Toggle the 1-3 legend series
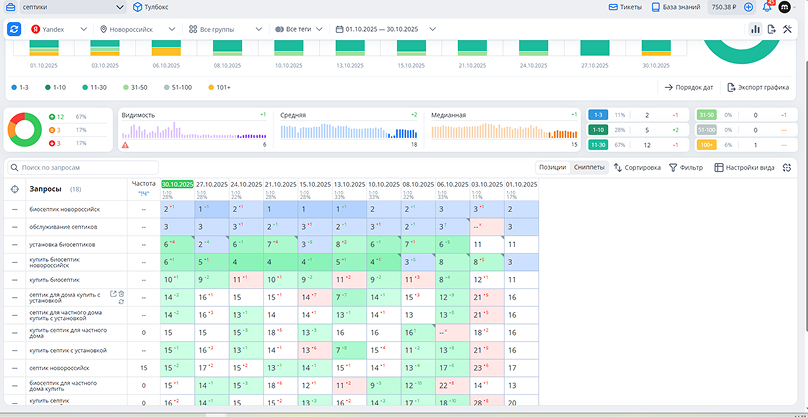Viewport: 808px width, 417px height. point(20,88)
